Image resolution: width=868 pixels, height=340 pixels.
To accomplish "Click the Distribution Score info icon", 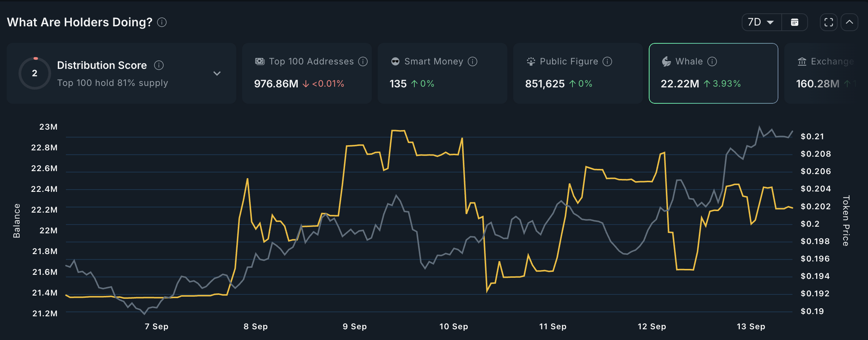I will [x=159, y=66].
